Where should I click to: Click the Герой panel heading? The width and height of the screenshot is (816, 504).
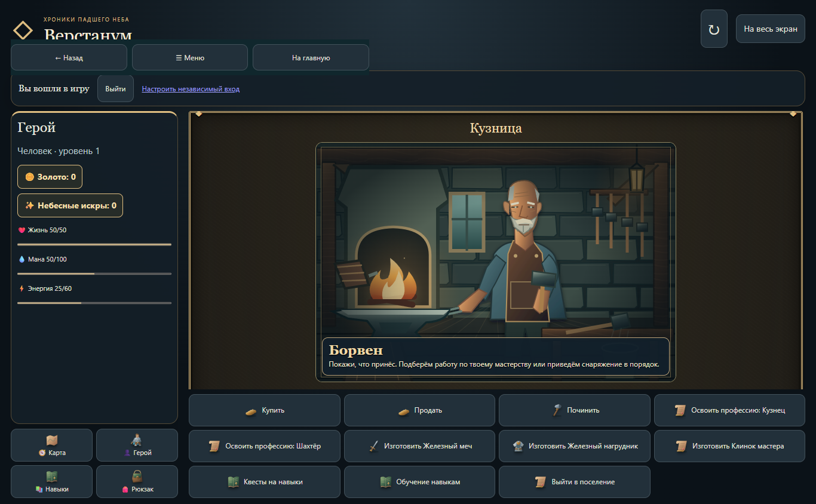tap(37, 127)
